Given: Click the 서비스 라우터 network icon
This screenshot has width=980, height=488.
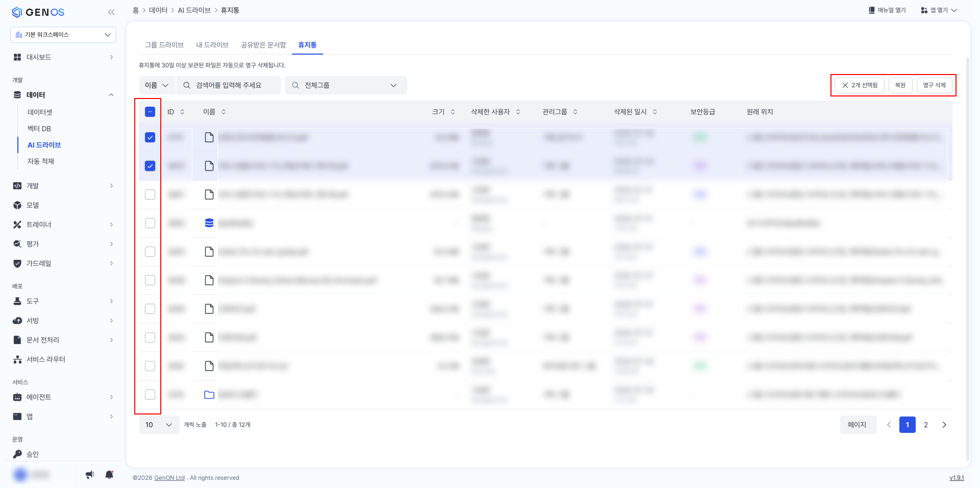Looking at the screenshot, I should click(x=17, y=359).
